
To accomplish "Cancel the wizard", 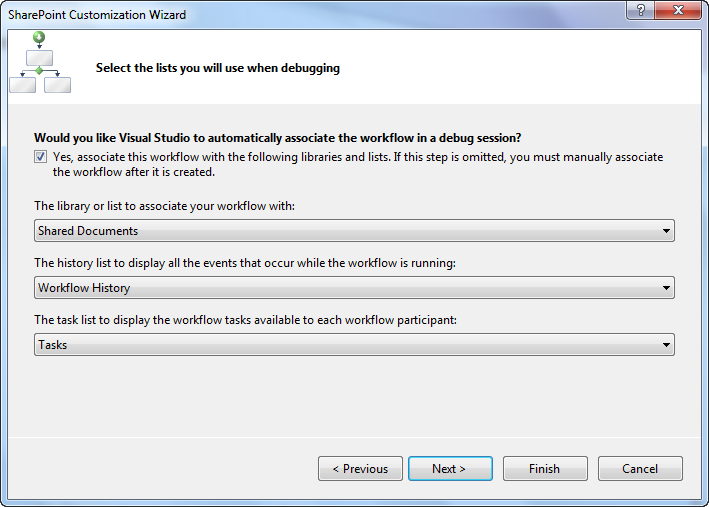I will pyautogui.click(x=640, y=468).
